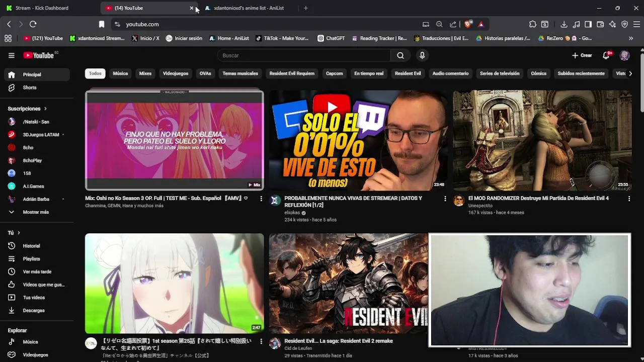
Task: Open Brave Rewards triangle icon
Action: (x=481, y=24)
